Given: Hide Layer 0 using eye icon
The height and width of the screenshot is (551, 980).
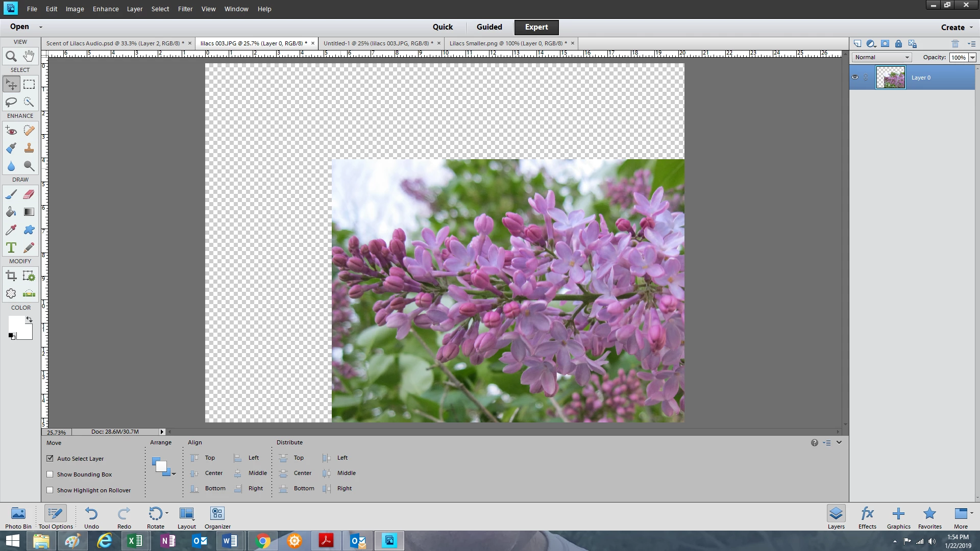Looking at the screenshot, I should tap(855, 78).
